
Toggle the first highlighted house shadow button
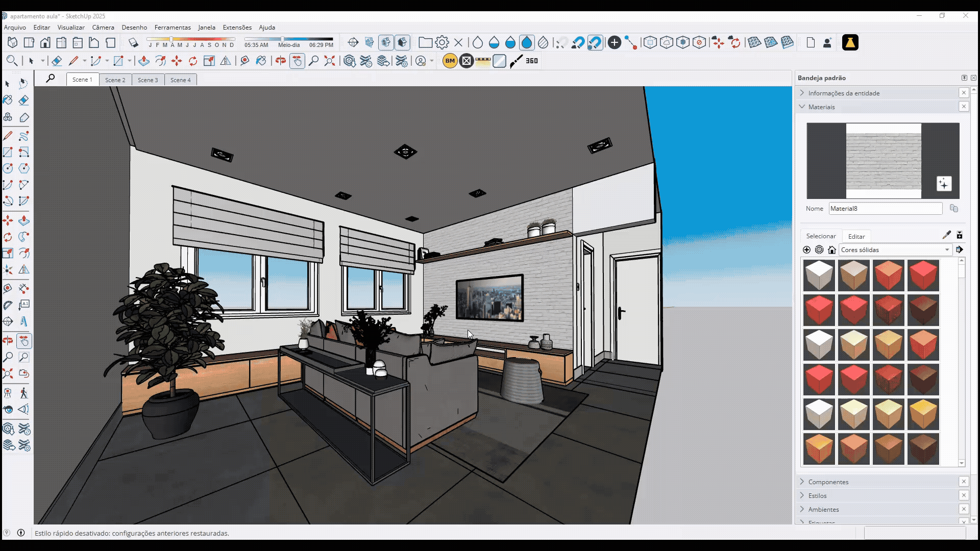pyautogui.click(x=386, y=43)
